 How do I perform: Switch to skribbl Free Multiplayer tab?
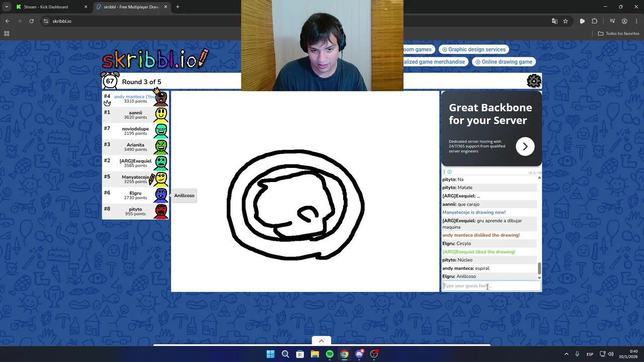click(x=132, y=7)
